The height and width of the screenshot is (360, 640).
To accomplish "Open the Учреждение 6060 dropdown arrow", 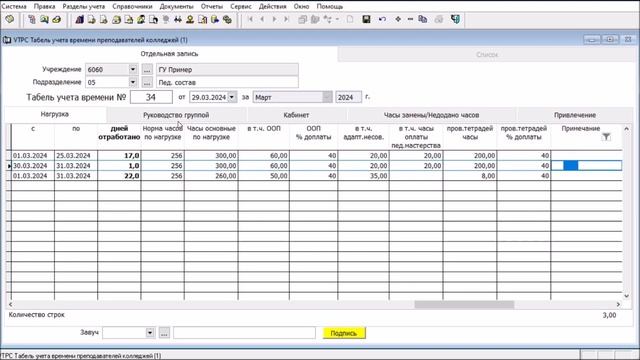I will [x=133, y=69].
